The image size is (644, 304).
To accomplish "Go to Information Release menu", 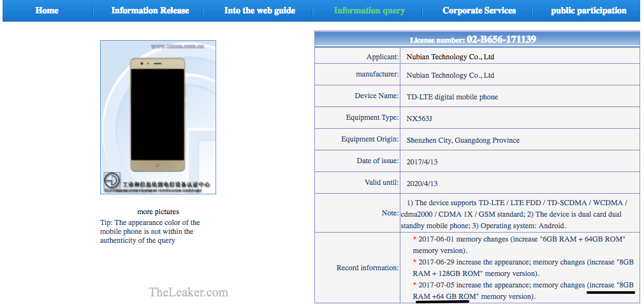I will coord(150,11).
